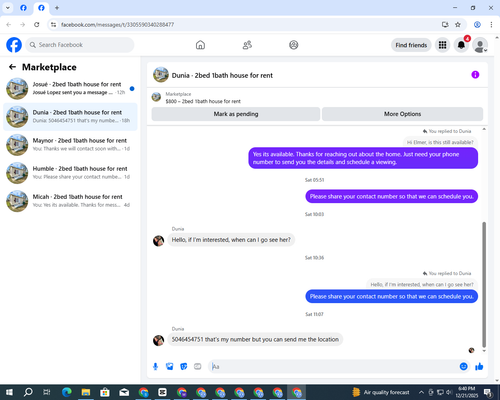500x400 pixels.
Task: Show hidden system tray icons
Action: (421, 392)
